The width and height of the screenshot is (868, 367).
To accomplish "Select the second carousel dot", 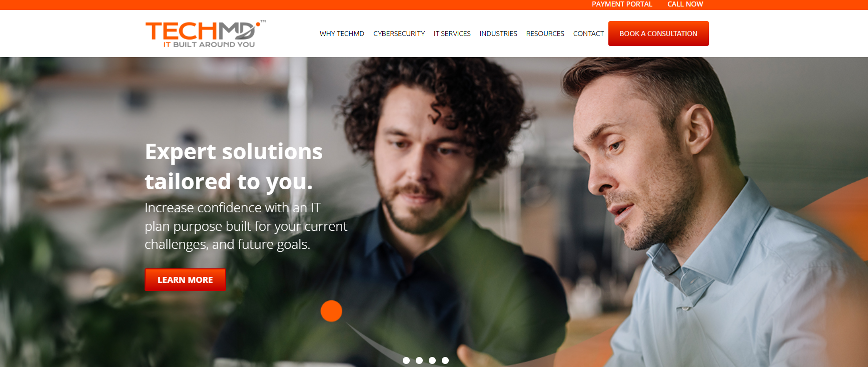I will point(419,360).
